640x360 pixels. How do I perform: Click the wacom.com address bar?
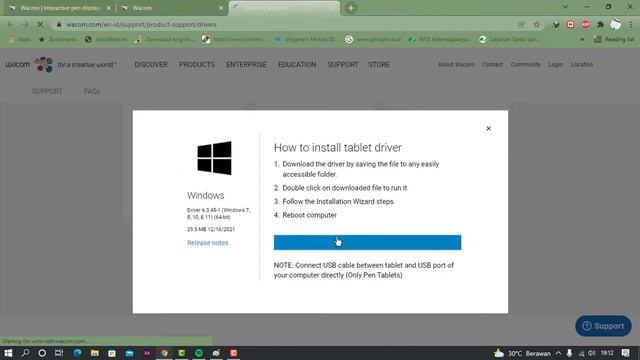(286, 24)
